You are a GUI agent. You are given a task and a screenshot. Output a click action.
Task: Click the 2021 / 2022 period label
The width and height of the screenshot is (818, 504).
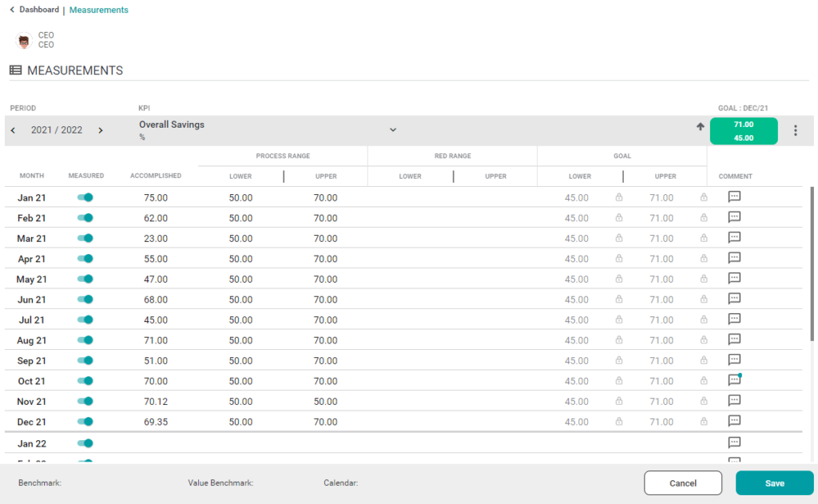57,130
